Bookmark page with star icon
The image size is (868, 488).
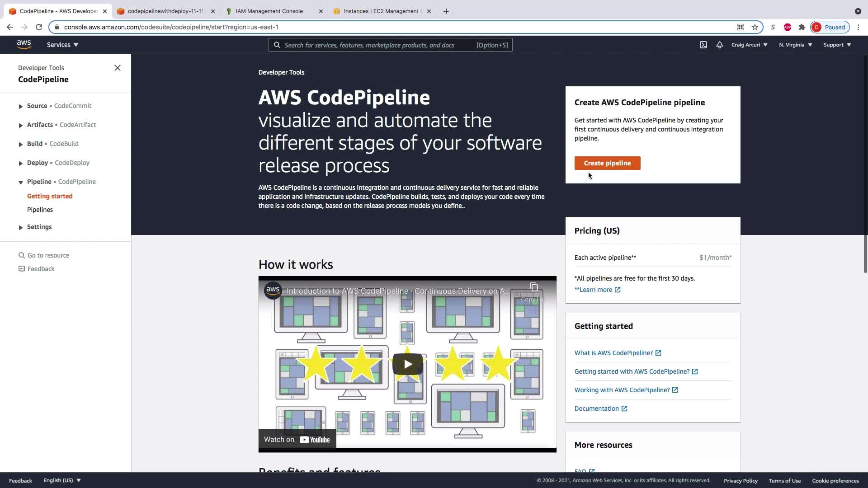tap(755, 27)
